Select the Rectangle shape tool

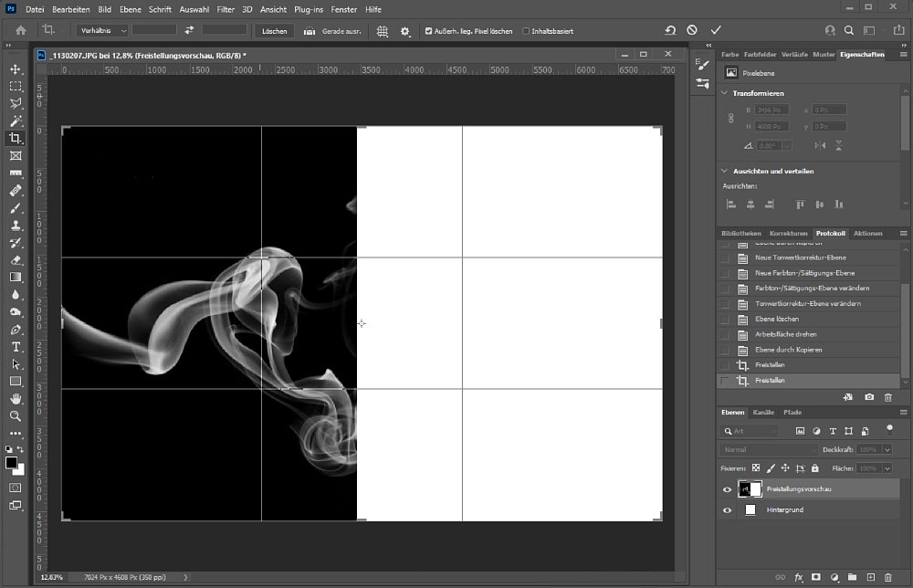(16, 382)
